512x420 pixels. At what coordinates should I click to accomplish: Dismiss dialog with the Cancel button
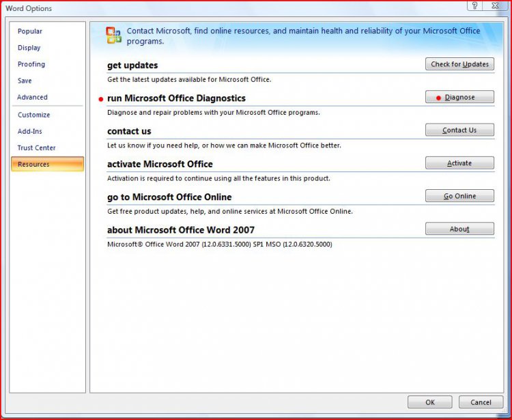(481, 402)
